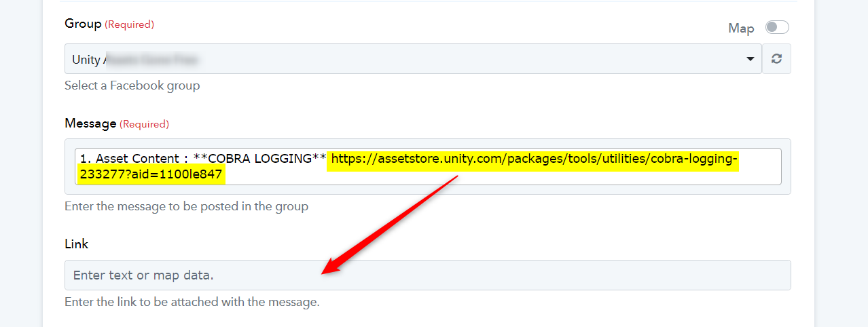Click the Group field label
868x327 pixels.
click(x=83, y=24)
